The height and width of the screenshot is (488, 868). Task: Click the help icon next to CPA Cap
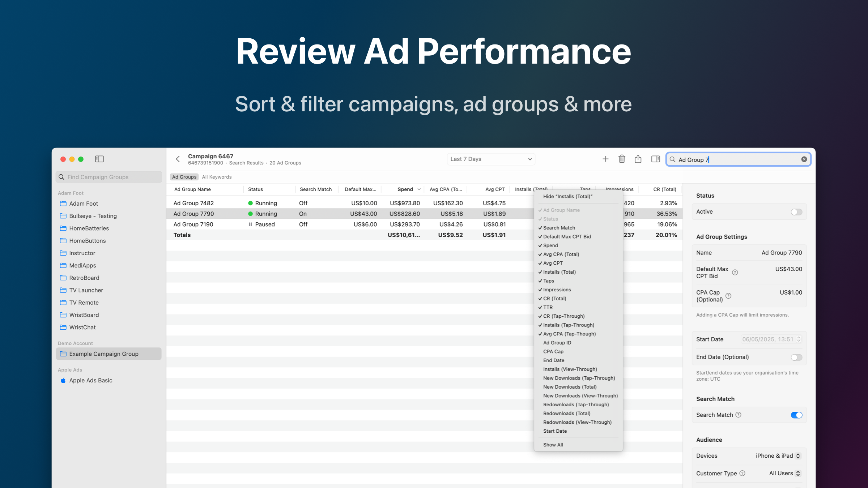coord(728,296)
